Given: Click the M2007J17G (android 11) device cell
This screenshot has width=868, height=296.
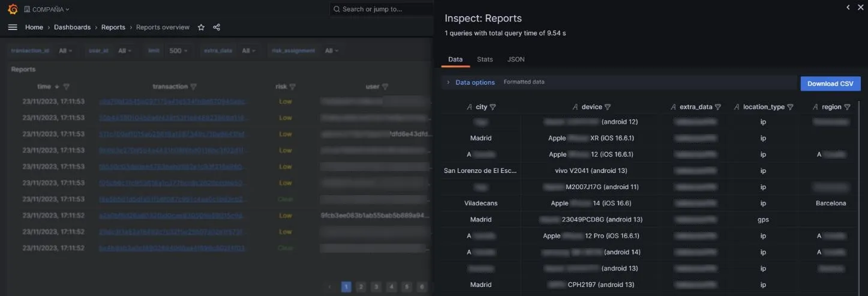Looking at the screenshot, I should [591, 187].
